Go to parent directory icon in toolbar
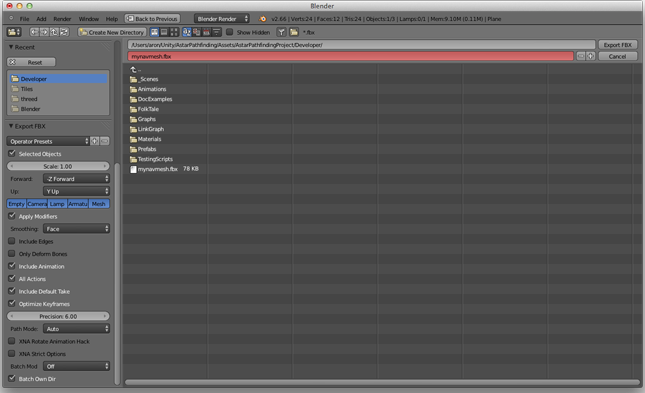645x393 pixels. (x=54, y=32)
